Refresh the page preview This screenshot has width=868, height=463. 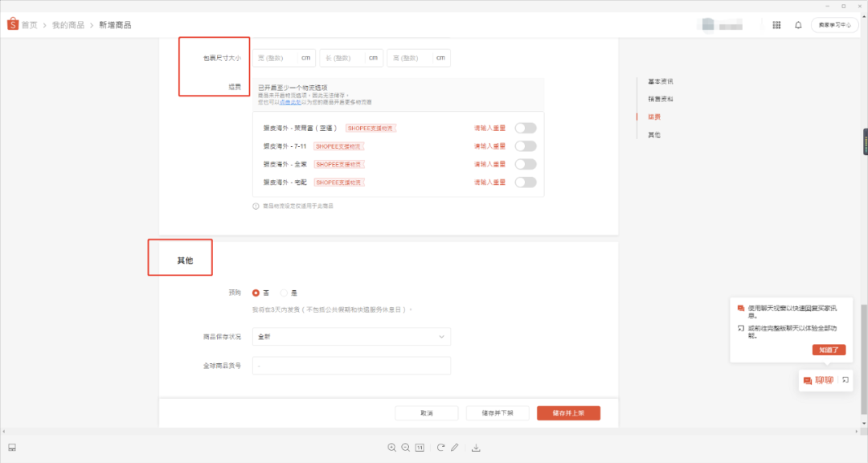click(440, 447)
